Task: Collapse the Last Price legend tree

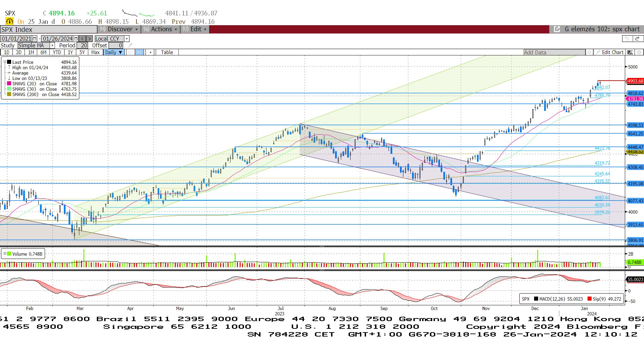Action: [x=5, y=62]
